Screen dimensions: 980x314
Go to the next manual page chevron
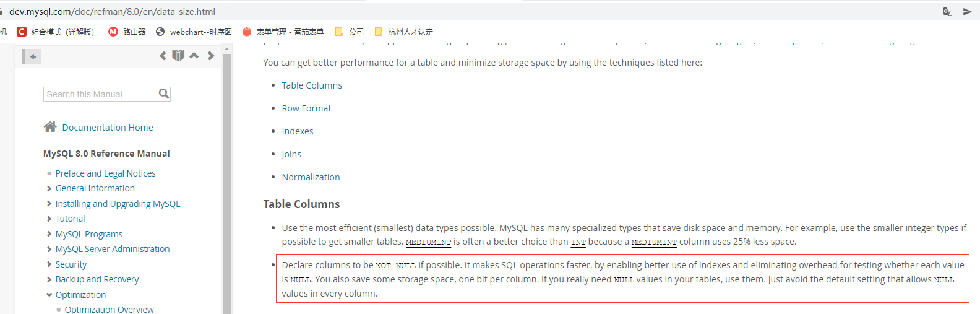pos(211,56)
